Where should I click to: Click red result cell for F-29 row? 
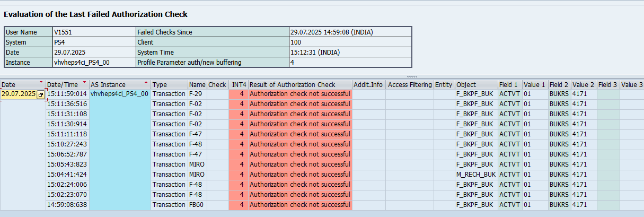point(299,94)
